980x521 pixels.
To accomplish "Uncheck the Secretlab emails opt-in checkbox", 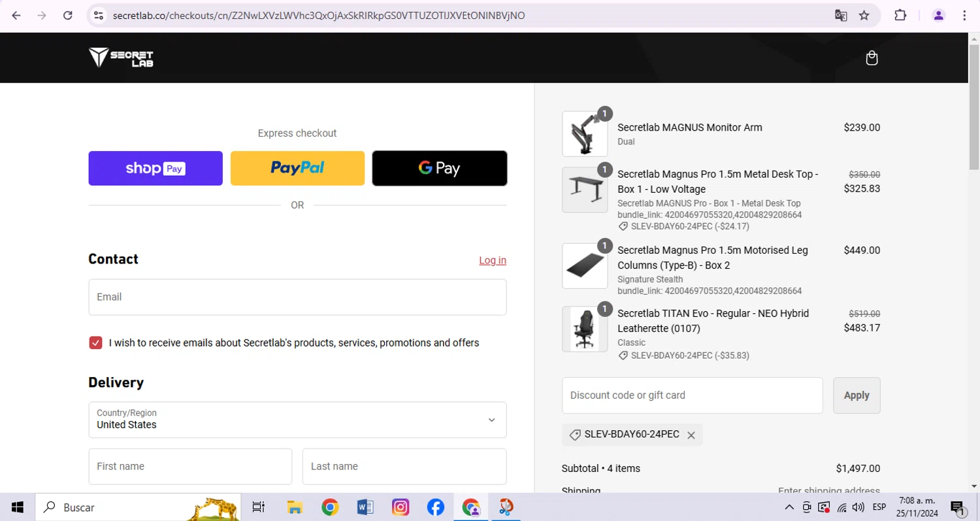I will click(x=96, y=343).
